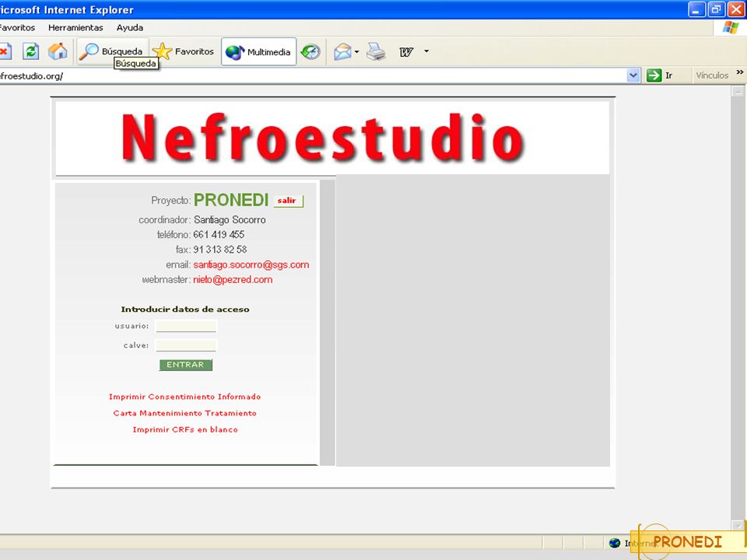Click the address bar URL field
The width and height of the screenshot is (747, 560).
coord(312,75)
